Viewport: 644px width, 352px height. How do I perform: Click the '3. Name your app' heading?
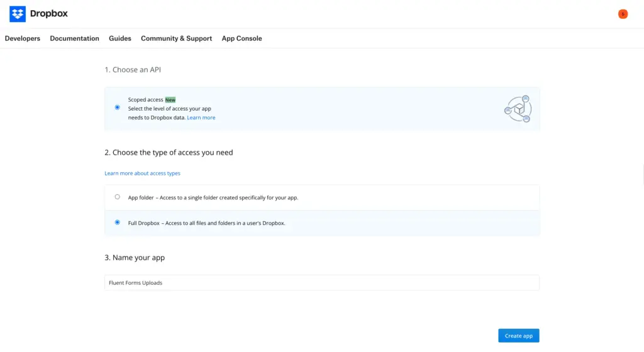(x=135, y=258)
